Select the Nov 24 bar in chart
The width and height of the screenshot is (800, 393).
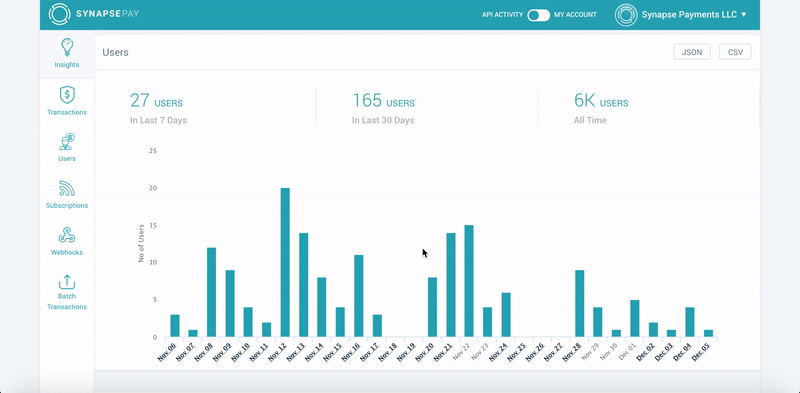pos(506,314)
